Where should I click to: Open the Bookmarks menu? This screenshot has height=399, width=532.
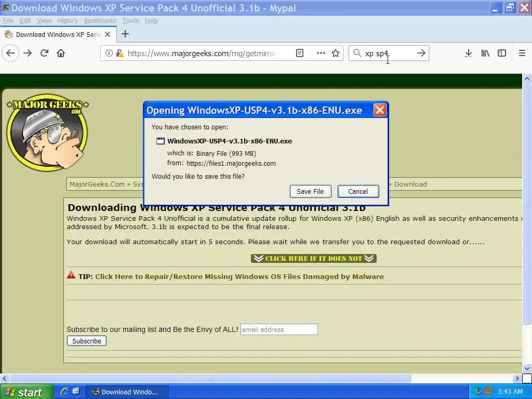point(100,21)
